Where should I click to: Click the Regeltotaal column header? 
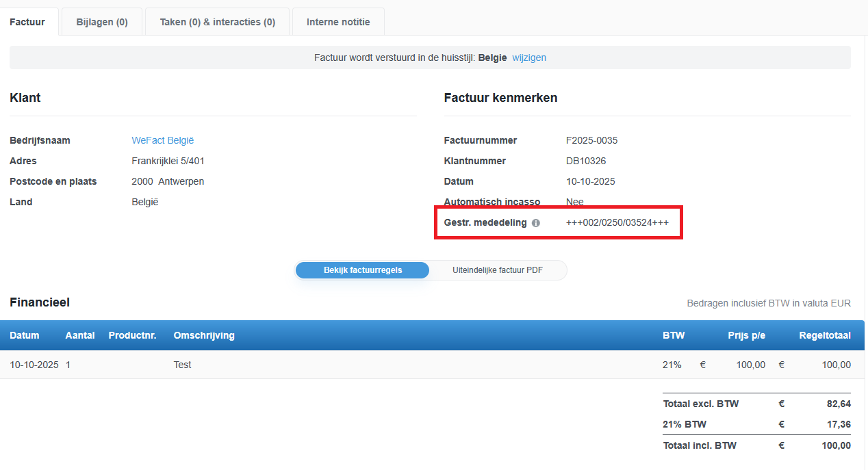(x=824, y=335)
